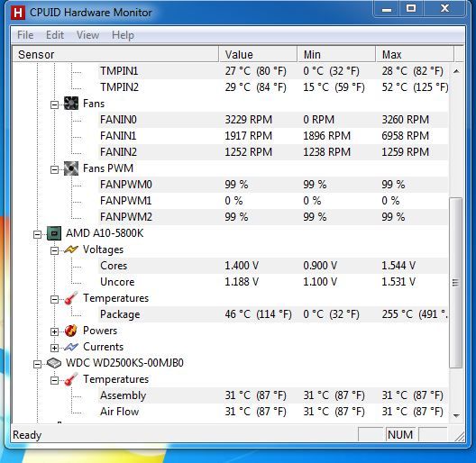The width and height of the screenshot is (476, 463).
Task: Collapse the Fans PWM node
Action: coord(54,169)
